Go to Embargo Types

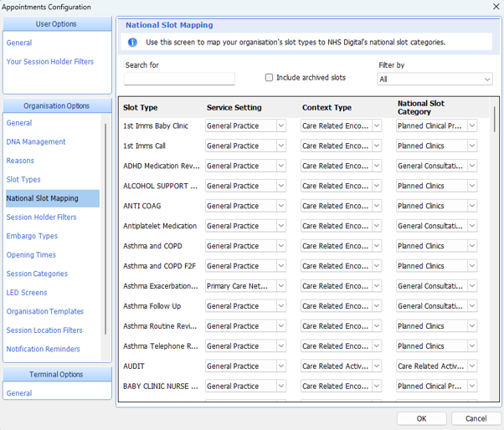[32, 236]
